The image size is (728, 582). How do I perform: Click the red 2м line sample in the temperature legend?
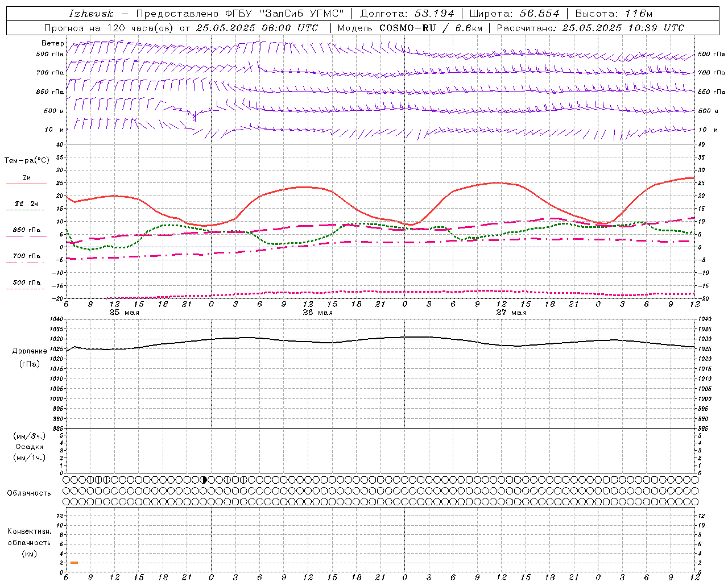26,184
